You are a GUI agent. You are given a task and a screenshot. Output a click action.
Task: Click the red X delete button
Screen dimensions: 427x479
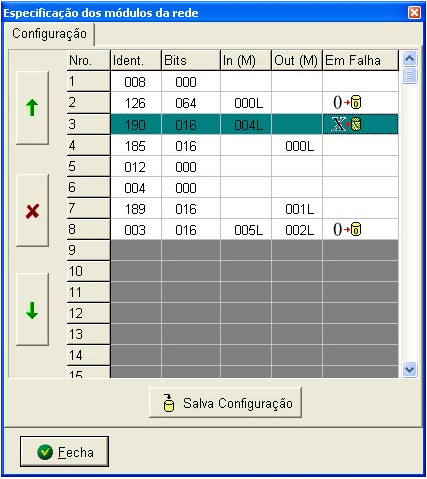(32, 211)
